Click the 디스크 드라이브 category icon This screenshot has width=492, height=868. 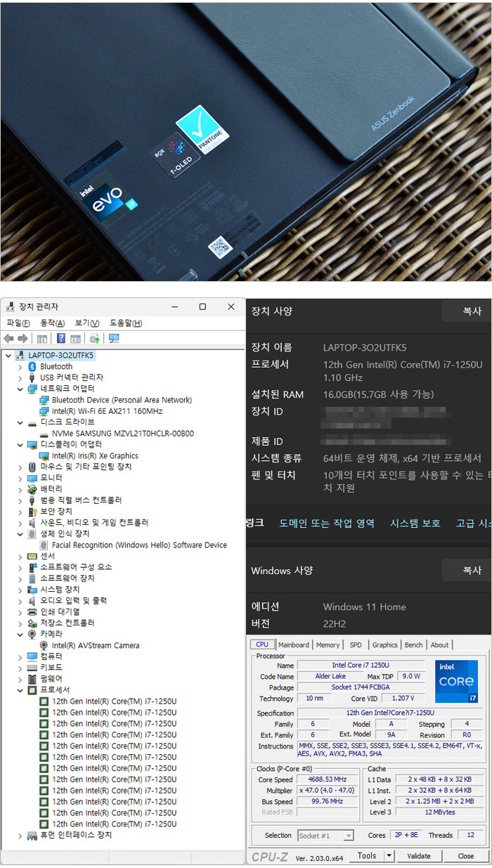(32, 422)
